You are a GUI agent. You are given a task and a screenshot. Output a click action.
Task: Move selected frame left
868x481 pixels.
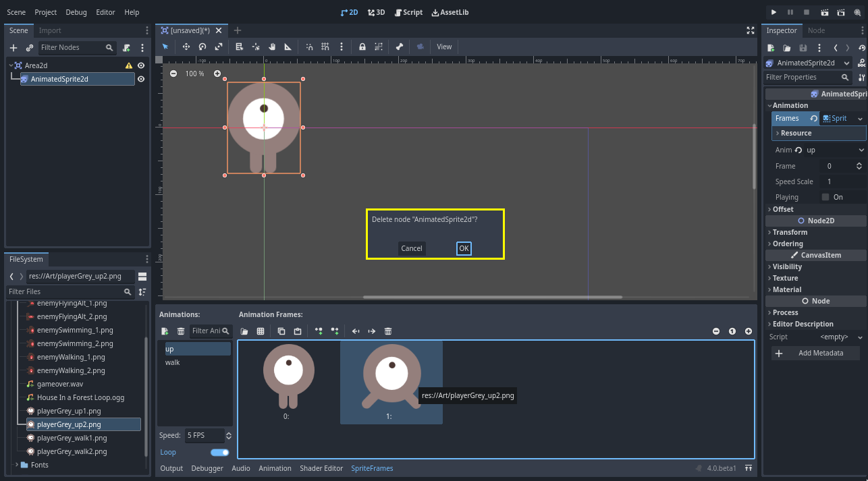click(356, 331)
